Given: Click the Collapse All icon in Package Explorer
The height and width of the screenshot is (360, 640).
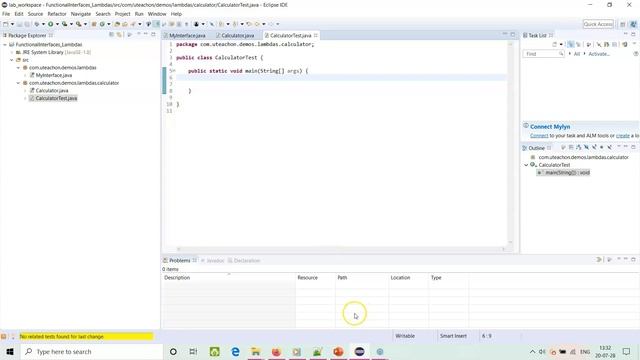Looking at the screenshot, I should pyautogui.click(x=111, y=35).
